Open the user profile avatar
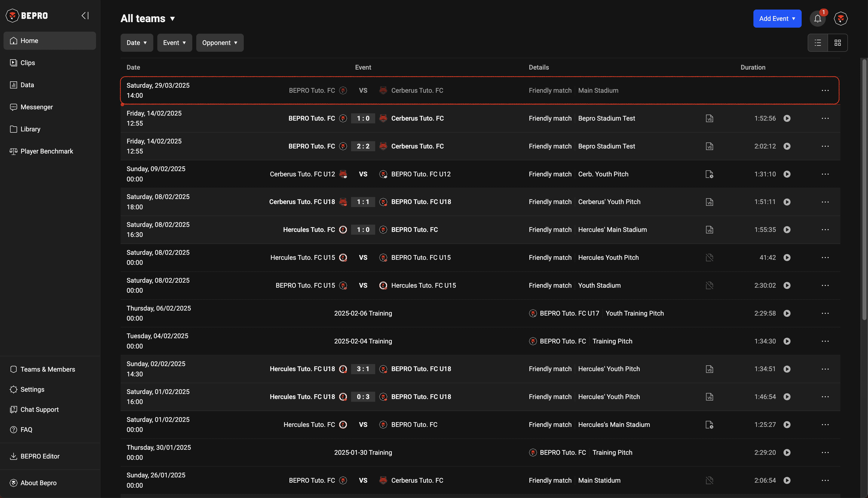868x498 pixels. [841, 19]
